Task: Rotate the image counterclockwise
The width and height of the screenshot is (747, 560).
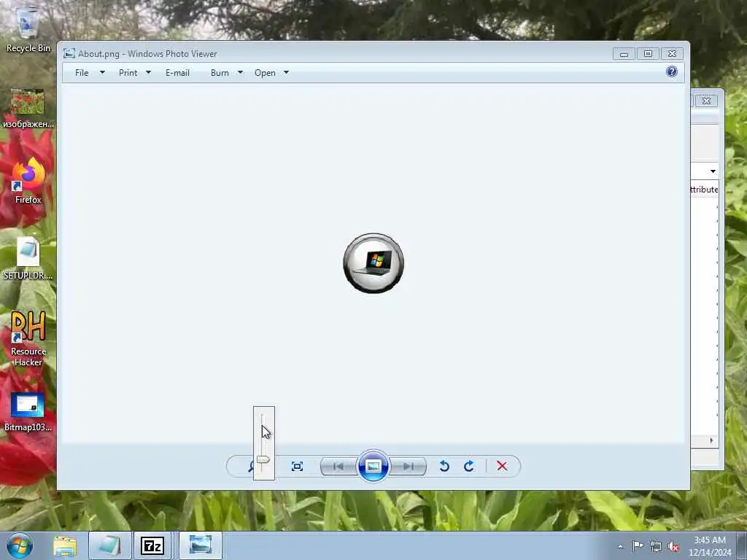Action: pos(444,466)
